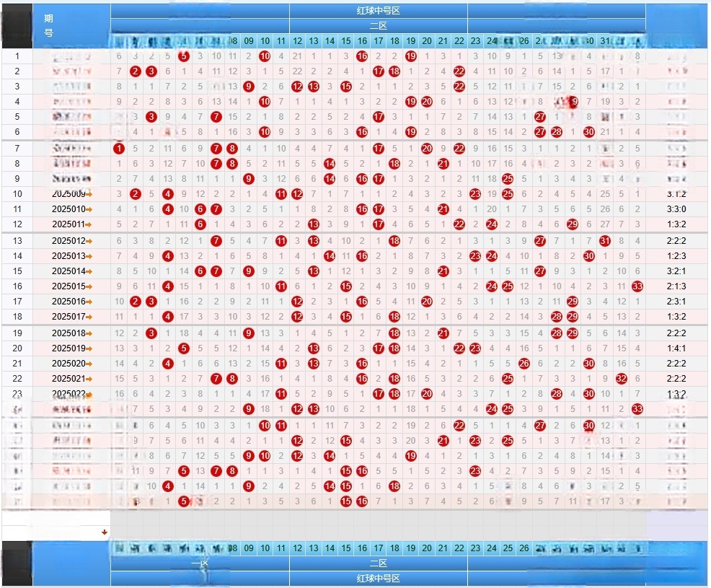Image resolution: width=711 pixels, height=588 pixels.
Task: Click row index number 19
Action: pos(17,333)
